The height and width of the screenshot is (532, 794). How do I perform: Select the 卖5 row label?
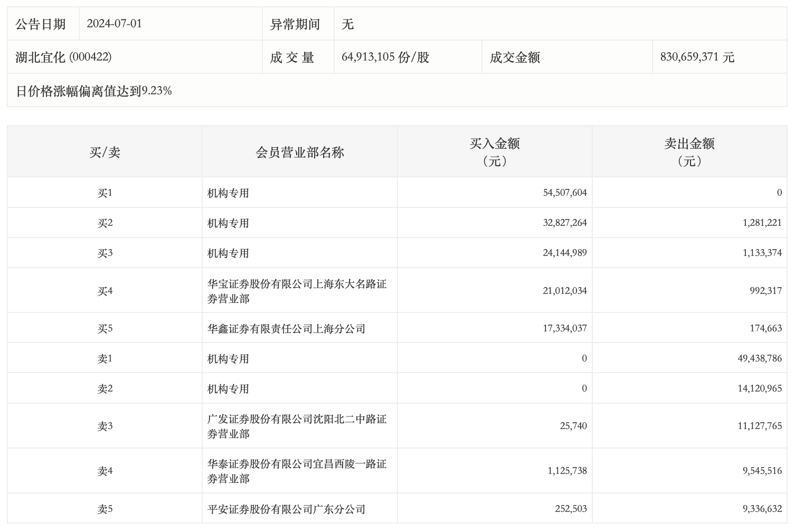[x=105, y=509]
